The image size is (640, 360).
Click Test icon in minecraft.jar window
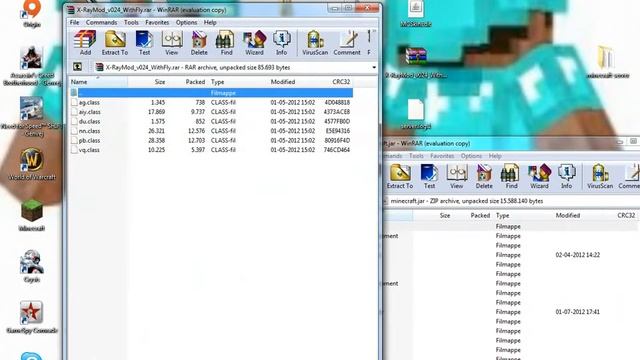click(429, 176)
